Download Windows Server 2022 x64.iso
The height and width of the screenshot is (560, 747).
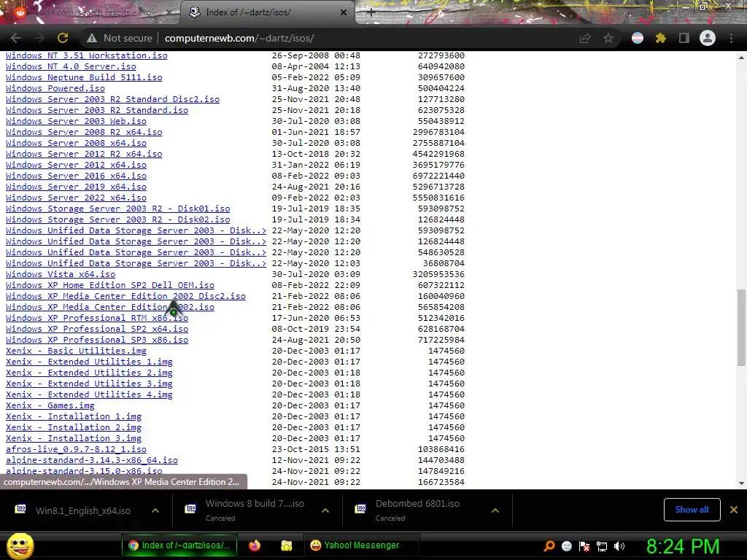pos(76,198)
